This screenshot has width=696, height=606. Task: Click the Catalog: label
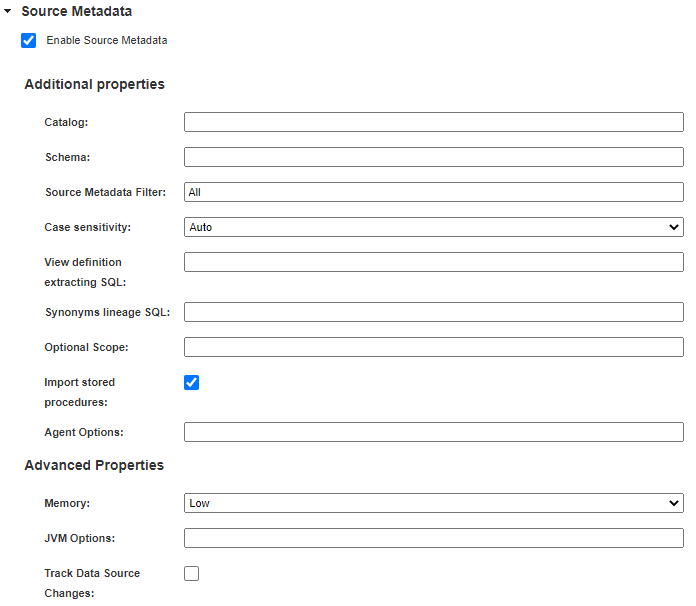(66, 122)
